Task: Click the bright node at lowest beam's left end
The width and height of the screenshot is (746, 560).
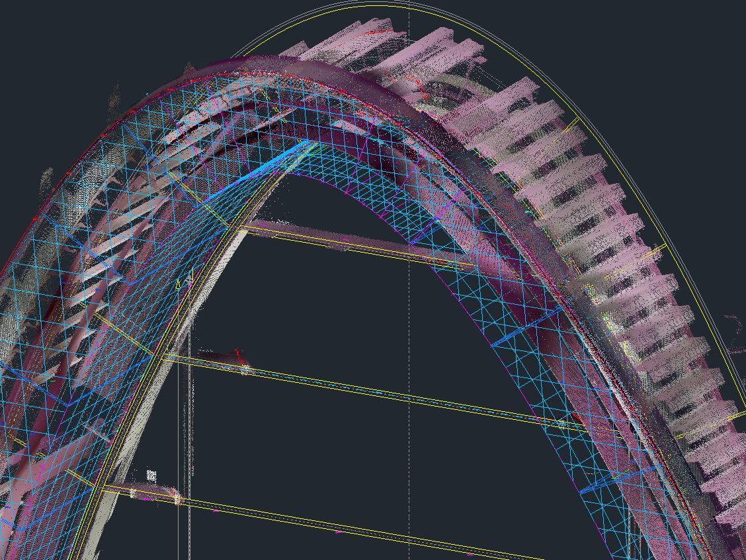Action: [x=177, y=499]
